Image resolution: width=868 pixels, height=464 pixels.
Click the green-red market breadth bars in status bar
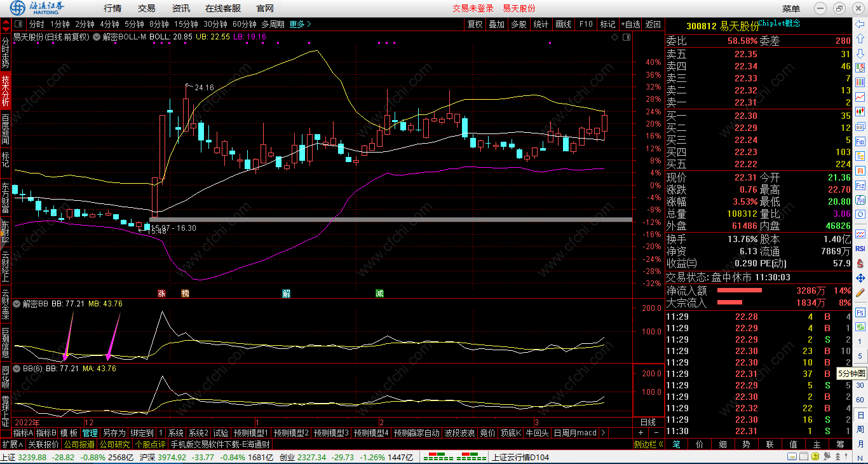(x=454, y=457)
